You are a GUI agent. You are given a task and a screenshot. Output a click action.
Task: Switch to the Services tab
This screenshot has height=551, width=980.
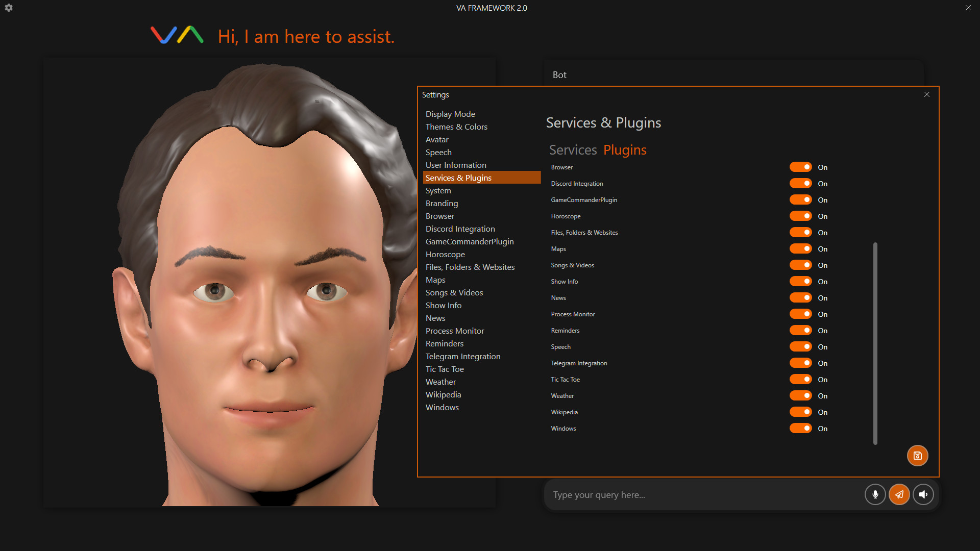click(x=573, y=150)
